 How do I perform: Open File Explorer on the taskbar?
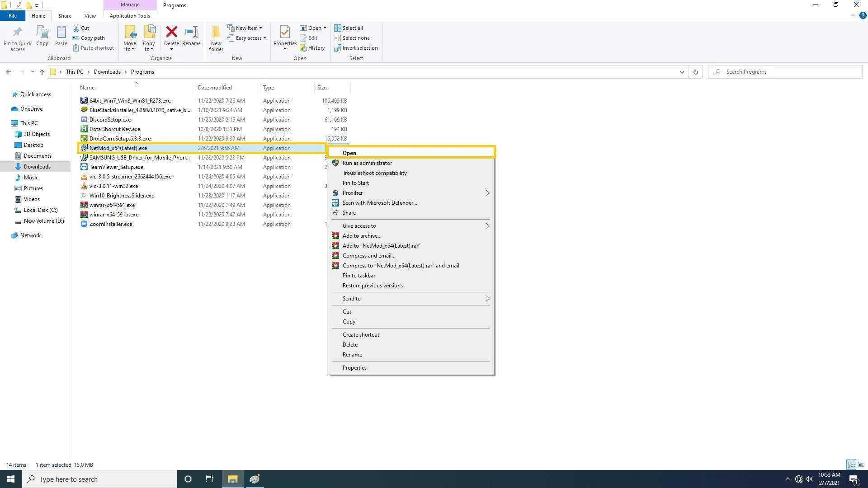tap(232, 479)
